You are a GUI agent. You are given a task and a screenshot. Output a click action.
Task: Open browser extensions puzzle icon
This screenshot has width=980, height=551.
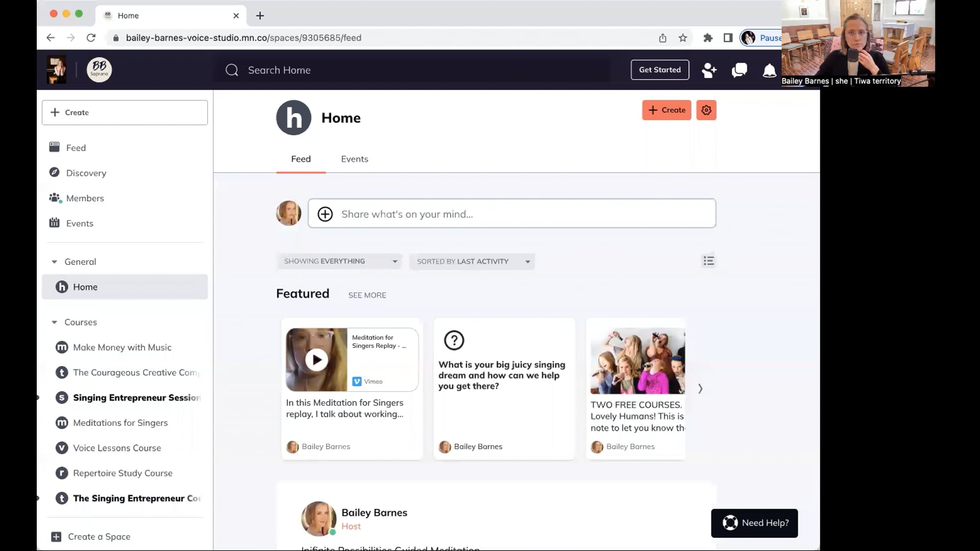[x=707, y=38]
